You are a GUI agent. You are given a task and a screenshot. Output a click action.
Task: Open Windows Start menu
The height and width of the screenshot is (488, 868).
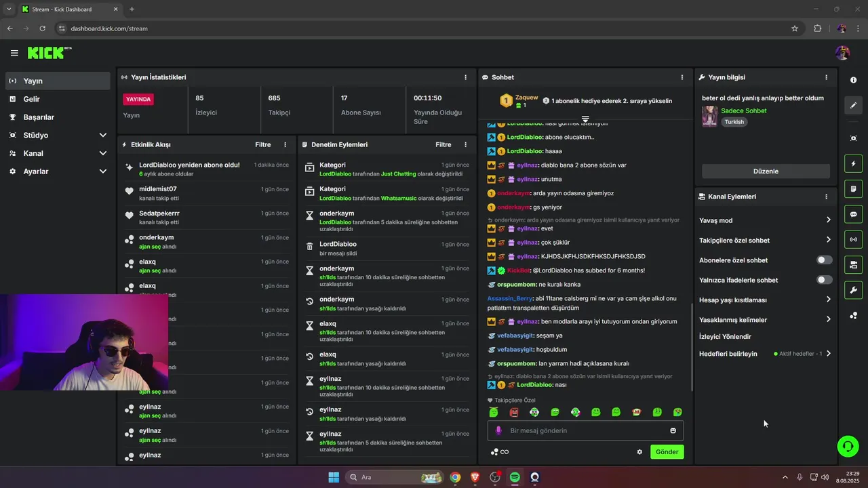334,477
